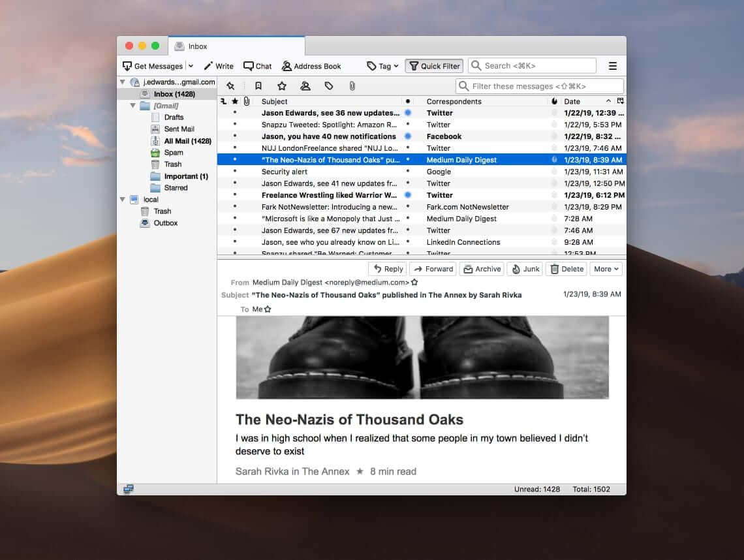Screen dimensions: 744x560
Task: Mark message as Junk
Action: pyautogui.click(x=525, y=269)
